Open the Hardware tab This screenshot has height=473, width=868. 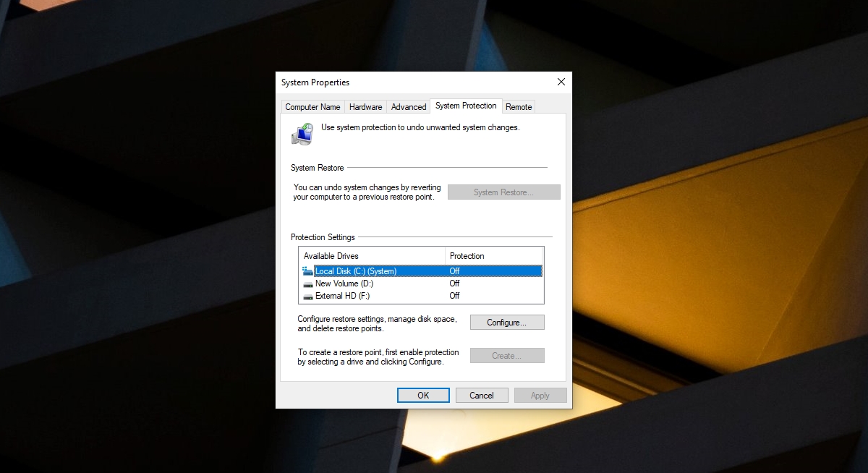(365, 106)
